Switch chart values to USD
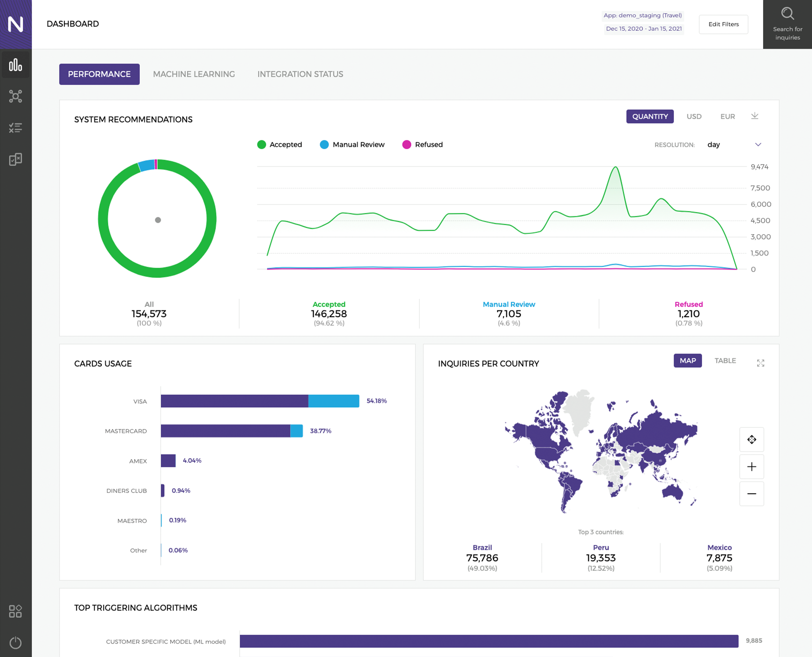This screenshot has width=812, height=657. point(694,117)
